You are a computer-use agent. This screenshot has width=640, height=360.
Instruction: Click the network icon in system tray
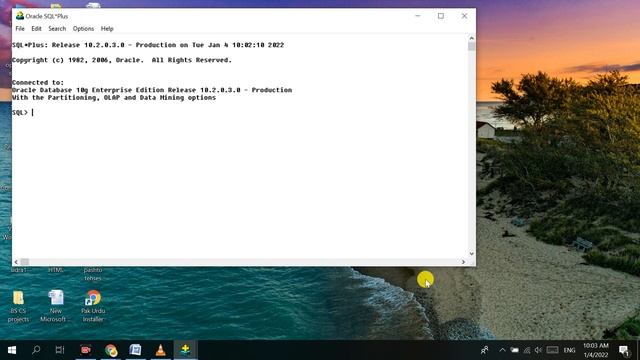[527, 350]
